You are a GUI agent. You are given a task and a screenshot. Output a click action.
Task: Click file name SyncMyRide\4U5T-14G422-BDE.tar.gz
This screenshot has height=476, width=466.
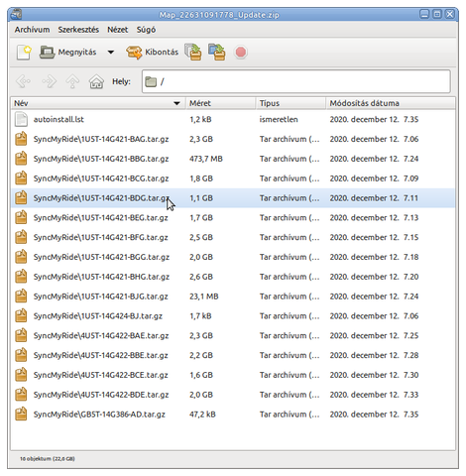101,395
